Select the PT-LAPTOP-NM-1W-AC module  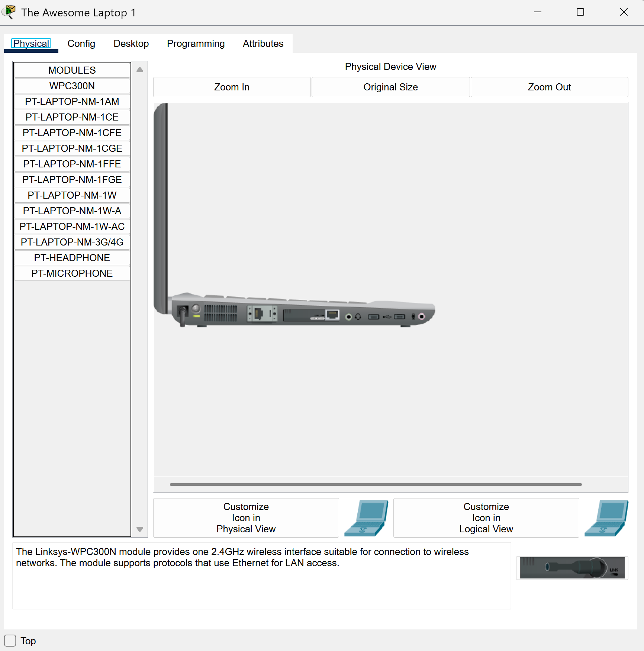click(x=72, y=227)
